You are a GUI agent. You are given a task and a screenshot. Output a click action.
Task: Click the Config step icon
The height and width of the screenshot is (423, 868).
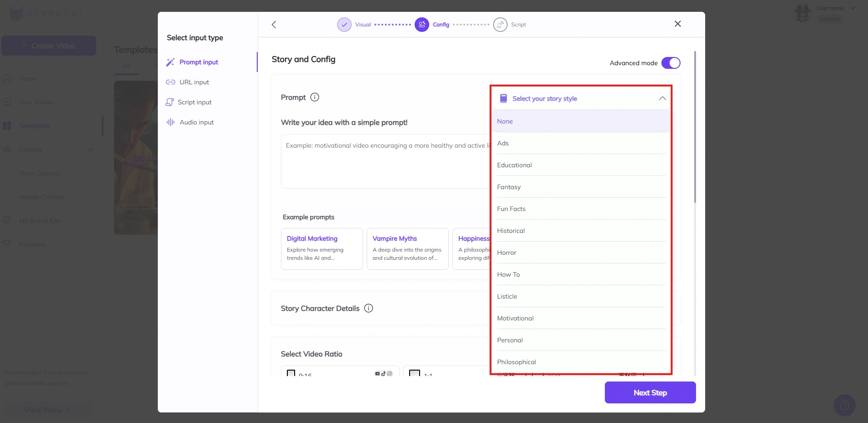tap(422, 25)
